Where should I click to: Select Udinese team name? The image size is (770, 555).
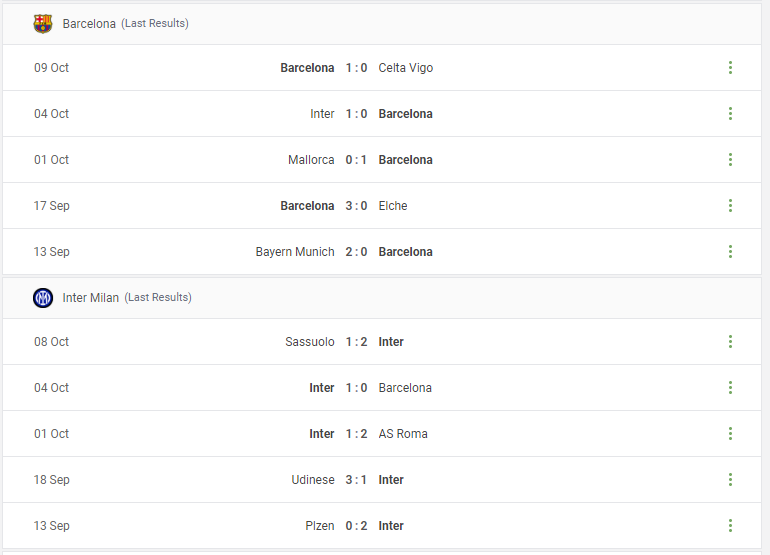tap(313, 480)
